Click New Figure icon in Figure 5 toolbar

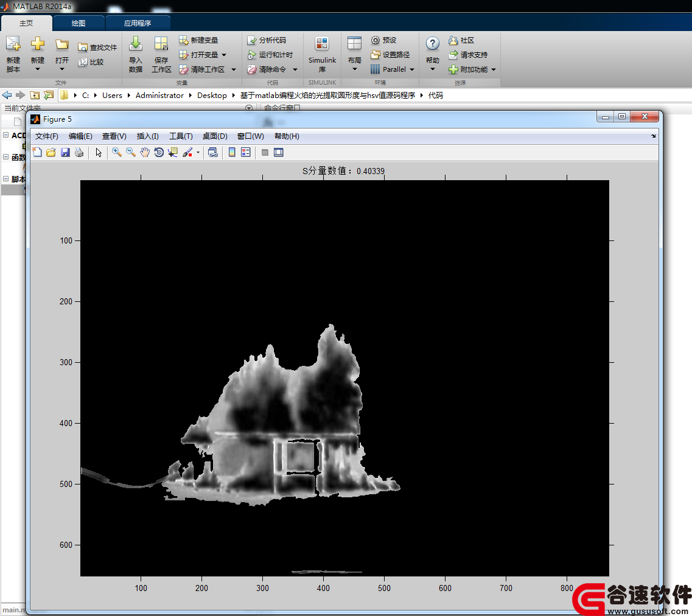(37, 152)
